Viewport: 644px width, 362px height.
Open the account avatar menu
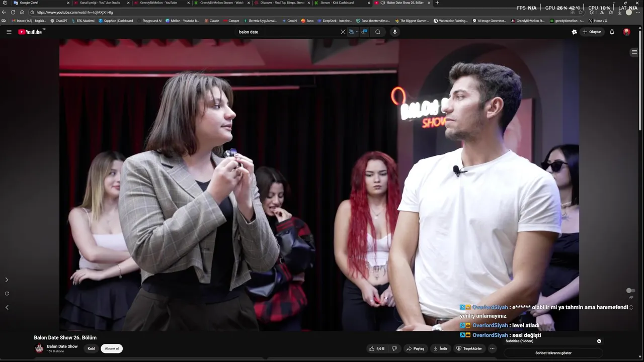point(626,32)
